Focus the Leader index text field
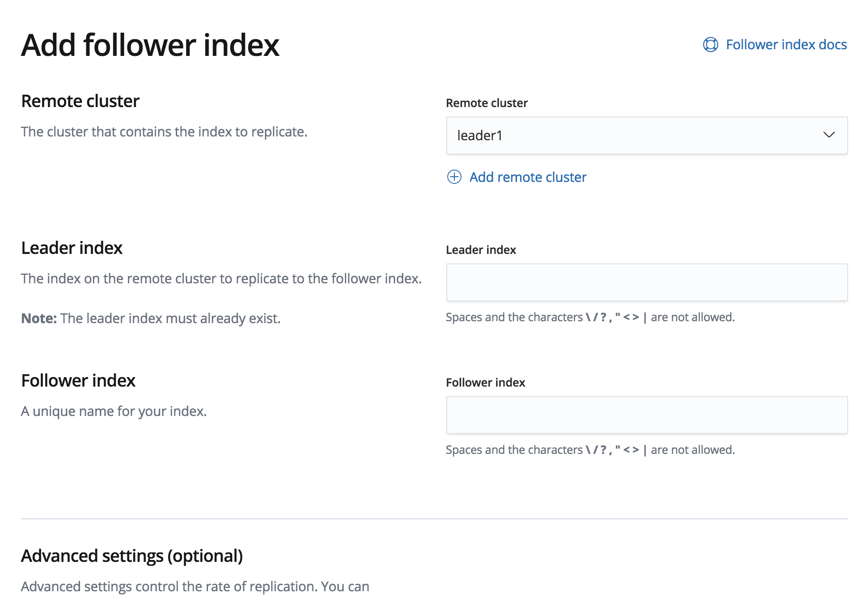This screenshot has width=868, height=596. pyautogui.click(x=647, y=282)
